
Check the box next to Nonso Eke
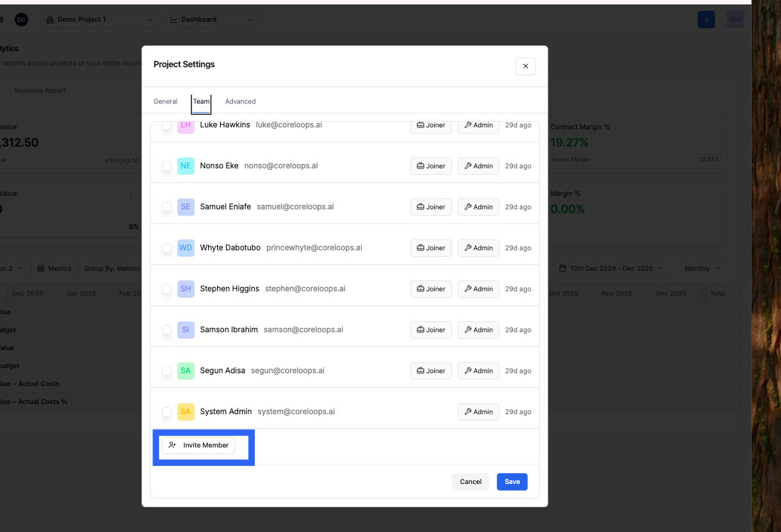tap(166, 166)
